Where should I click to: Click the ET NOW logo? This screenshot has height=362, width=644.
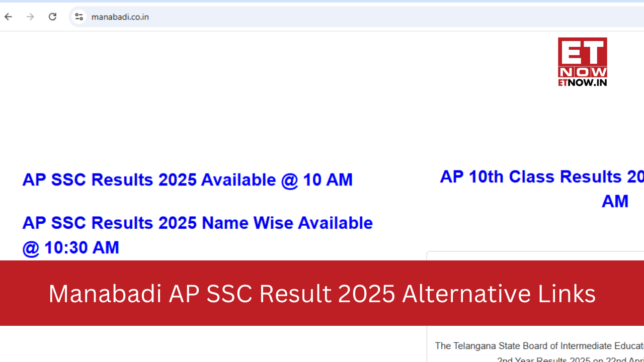click(x=582, y=61)
